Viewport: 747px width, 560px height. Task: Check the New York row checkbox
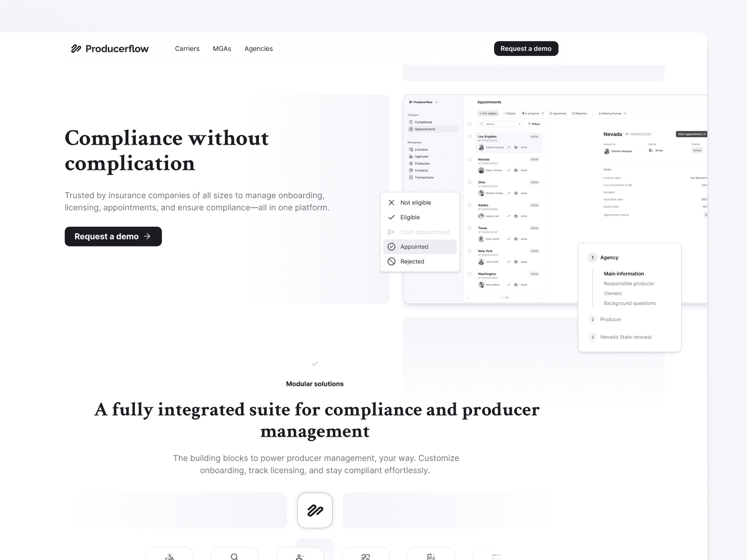pyautogui.click(x=470, y=251)
